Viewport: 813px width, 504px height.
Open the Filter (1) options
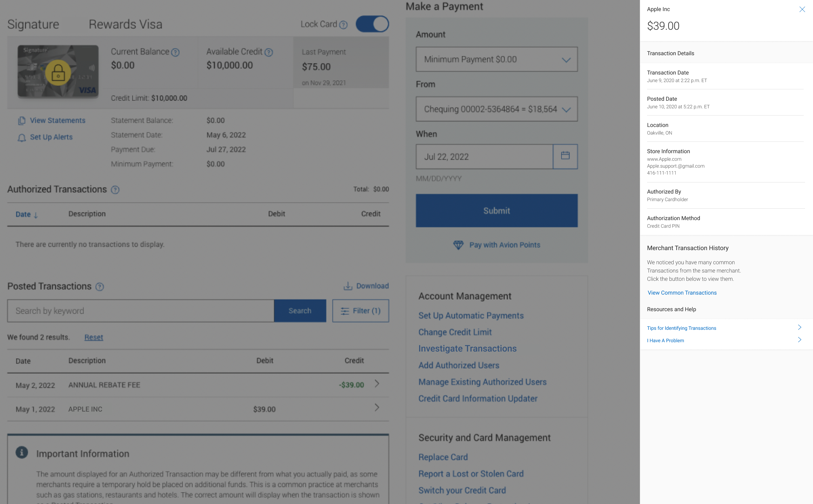click(360, 311)
